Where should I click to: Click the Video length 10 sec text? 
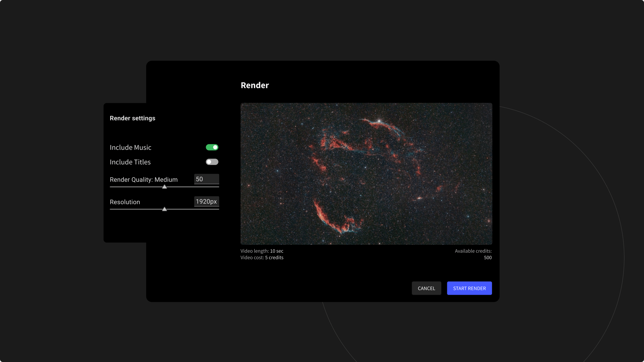[262, 251]
